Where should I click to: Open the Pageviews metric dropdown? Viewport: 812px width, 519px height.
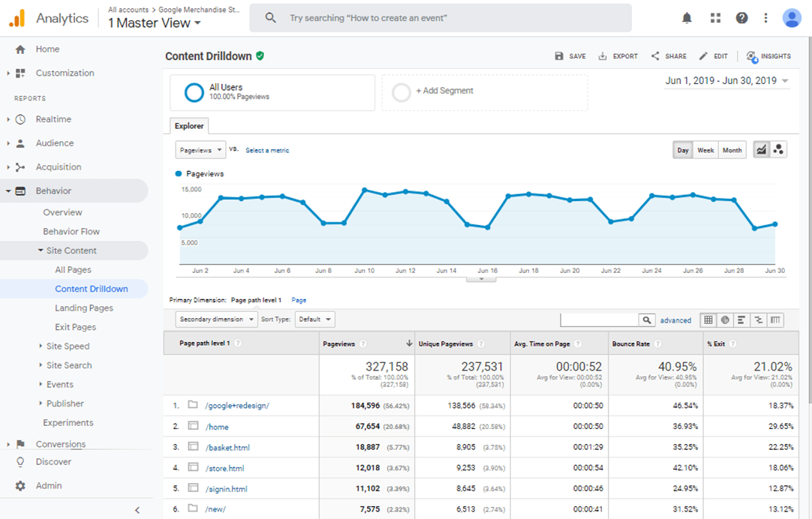(200, 150)
